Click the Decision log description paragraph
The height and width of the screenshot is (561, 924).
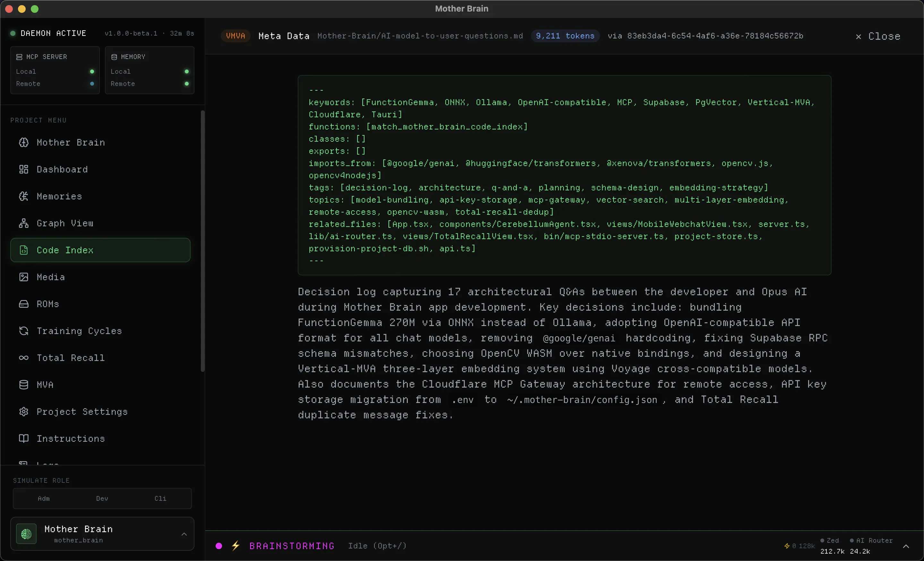[562, 353]
